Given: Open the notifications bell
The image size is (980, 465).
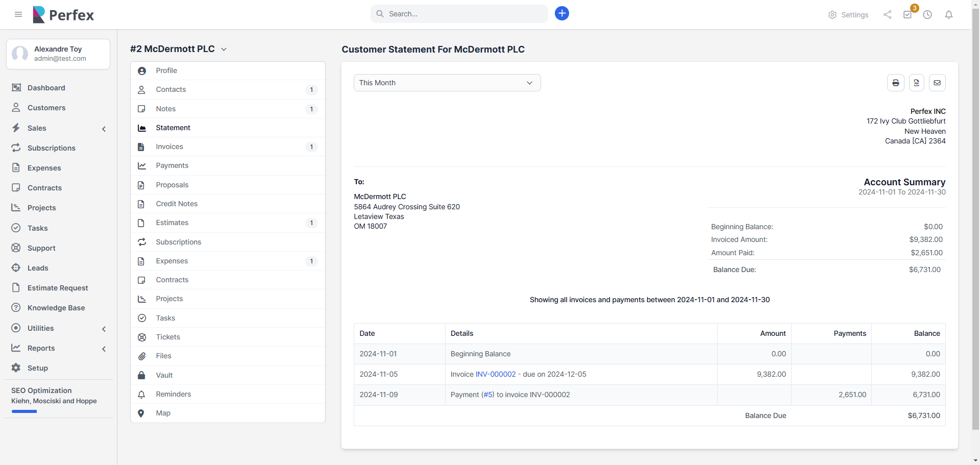Looking at the screenshot, I should pyautogui.click(x=948, y=15).
